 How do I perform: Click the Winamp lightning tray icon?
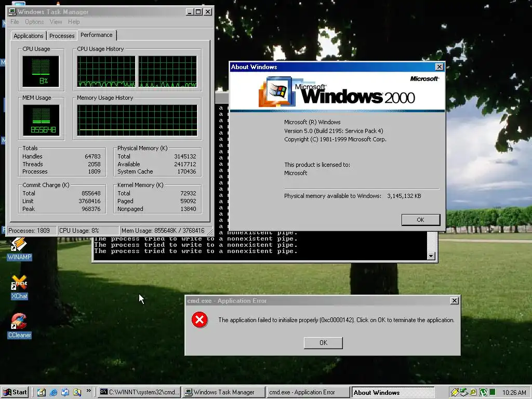[x=455, y=393]
